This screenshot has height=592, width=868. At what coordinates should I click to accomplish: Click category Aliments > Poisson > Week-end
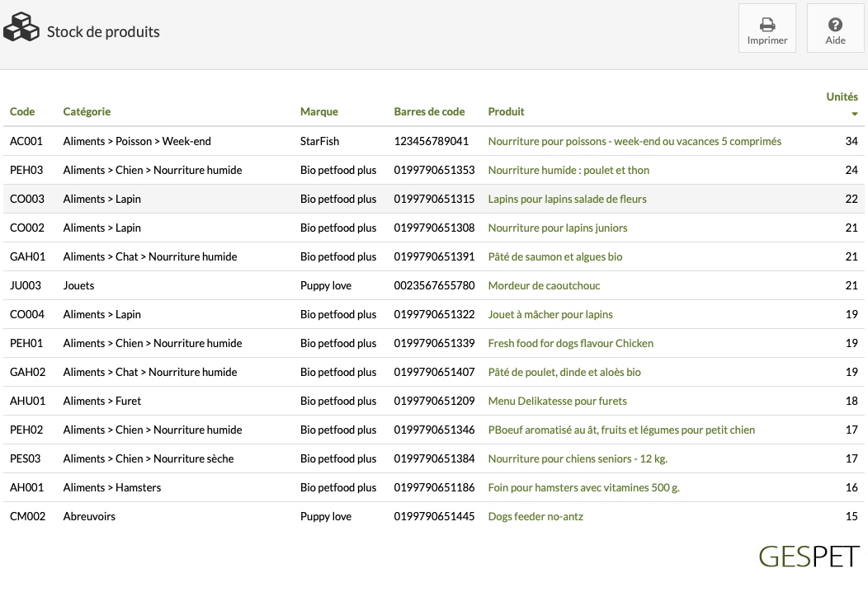click(137, 141)
